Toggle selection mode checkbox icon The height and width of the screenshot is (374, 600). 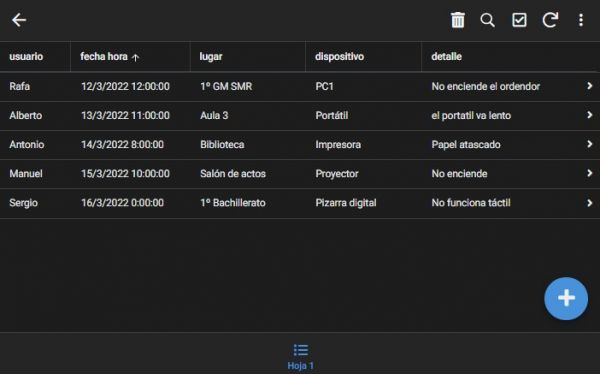pyautogui.click(x=519, y=20)
